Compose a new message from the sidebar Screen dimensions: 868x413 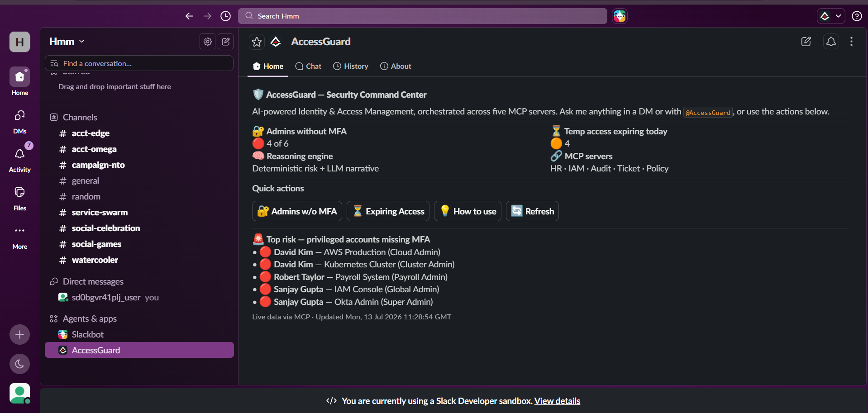point(226,42)
